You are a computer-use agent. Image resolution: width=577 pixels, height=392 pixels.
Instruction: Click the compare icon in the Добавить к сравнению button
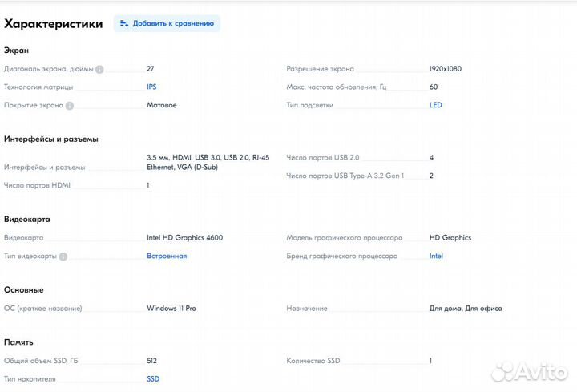(x=124, y=24)
